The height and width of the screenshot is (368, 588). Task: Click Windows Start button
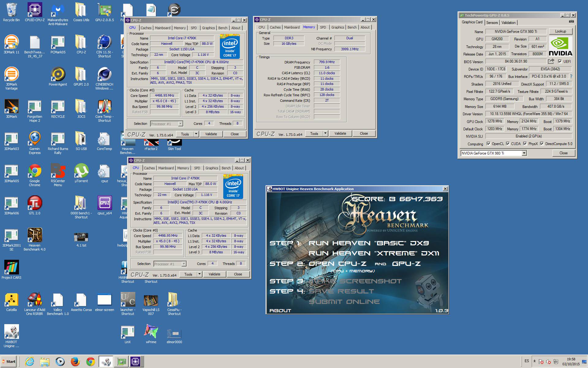[x=9, y=362]
